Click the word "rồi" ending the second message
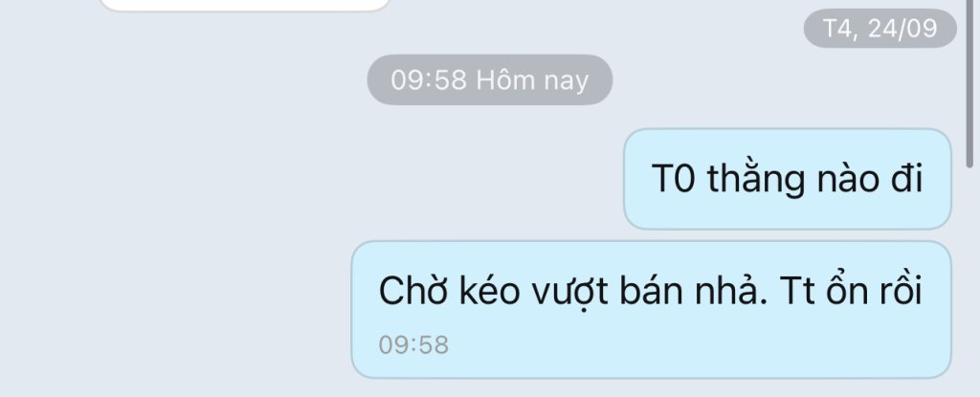The image size is (980, 397). click(x=902, y=290)
